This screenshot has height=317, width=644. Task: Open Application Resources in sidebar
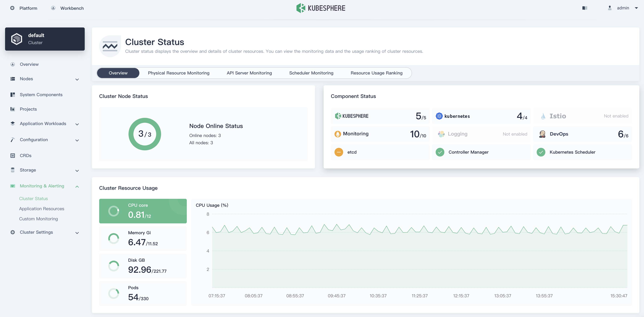[42, 209]
